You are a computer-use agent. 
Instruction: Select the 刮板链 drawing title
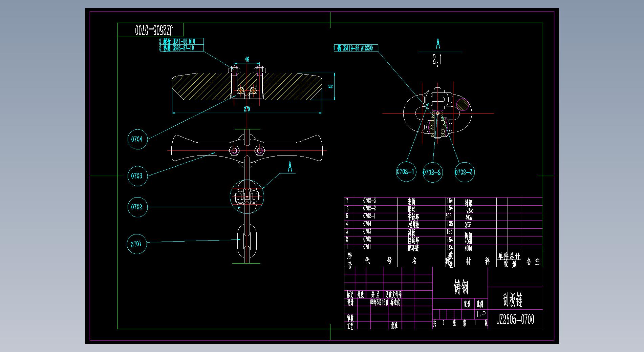click(x=512, y=300)
